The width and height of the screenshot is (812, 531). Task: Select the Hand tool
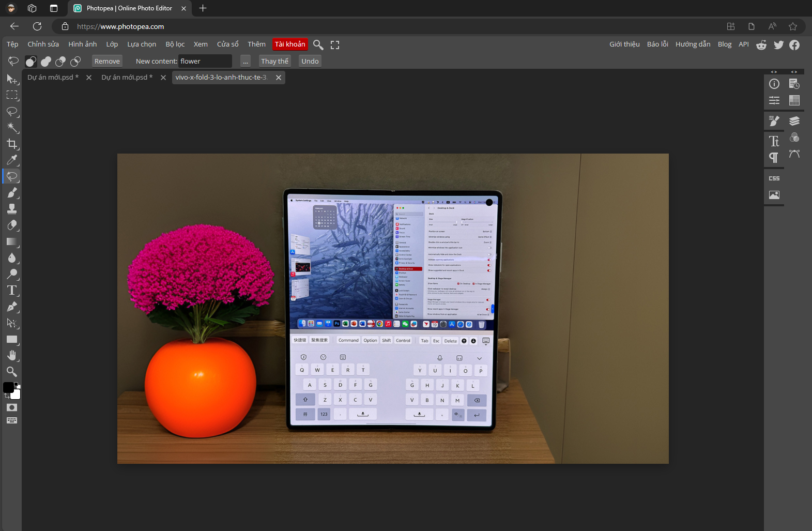point(12,356)
